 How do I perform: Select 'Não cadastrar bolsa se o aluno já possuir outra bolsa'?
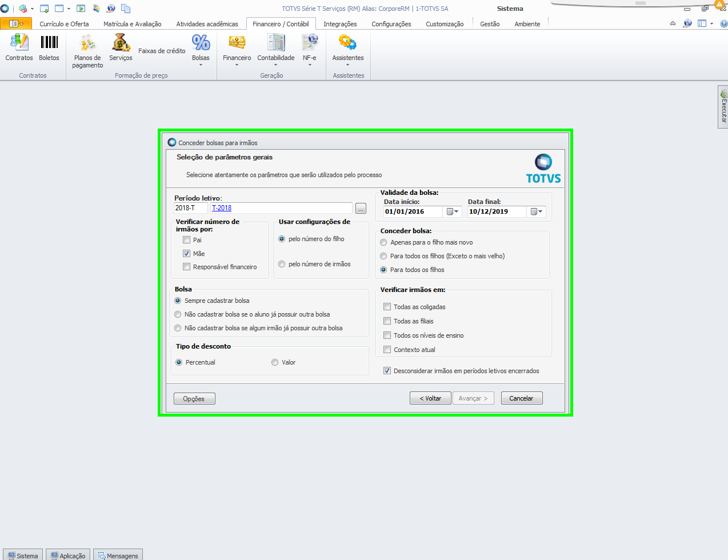tap(178, 314)
